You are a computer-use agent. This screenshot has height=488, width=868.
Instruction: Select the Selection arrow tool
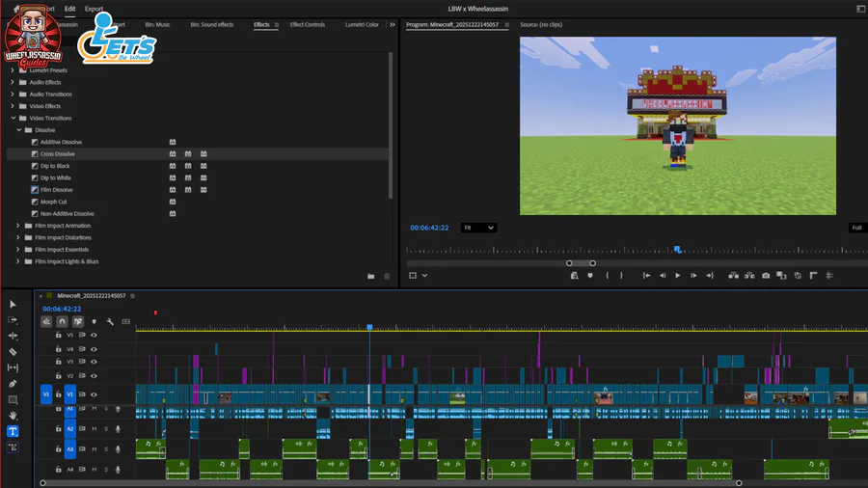tap(13, 305)
